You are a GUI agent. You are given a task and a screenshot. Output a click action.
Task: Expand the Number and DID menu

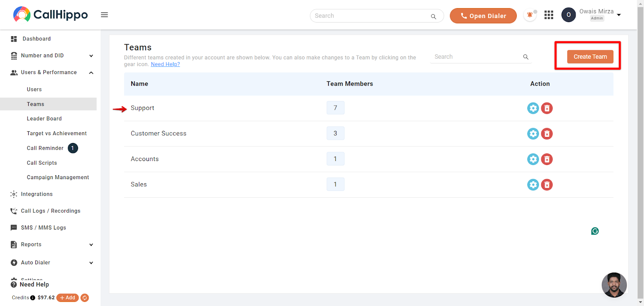(x=91, y=56)
